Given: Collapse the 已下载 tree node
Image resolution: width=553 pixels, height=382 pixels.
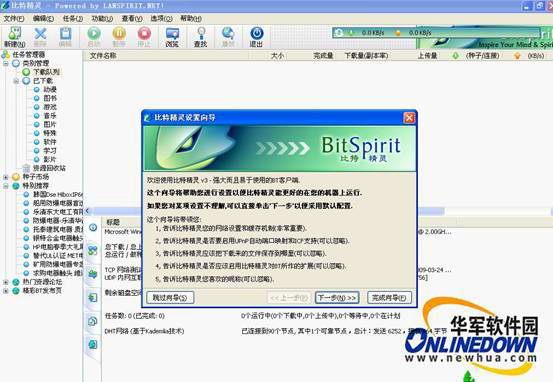Looking at the screenshot, I should click(16, 81).
